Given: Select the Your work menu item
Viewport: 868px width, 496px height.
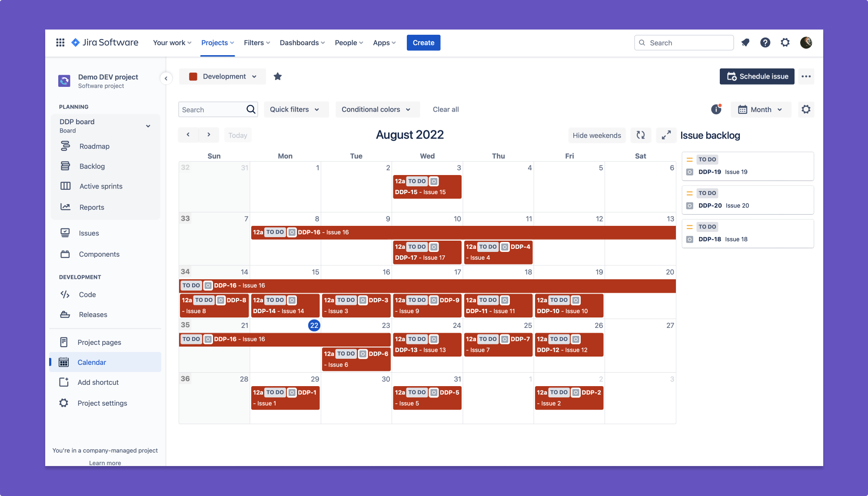Looking at the screenshot, I should point(169,42).
